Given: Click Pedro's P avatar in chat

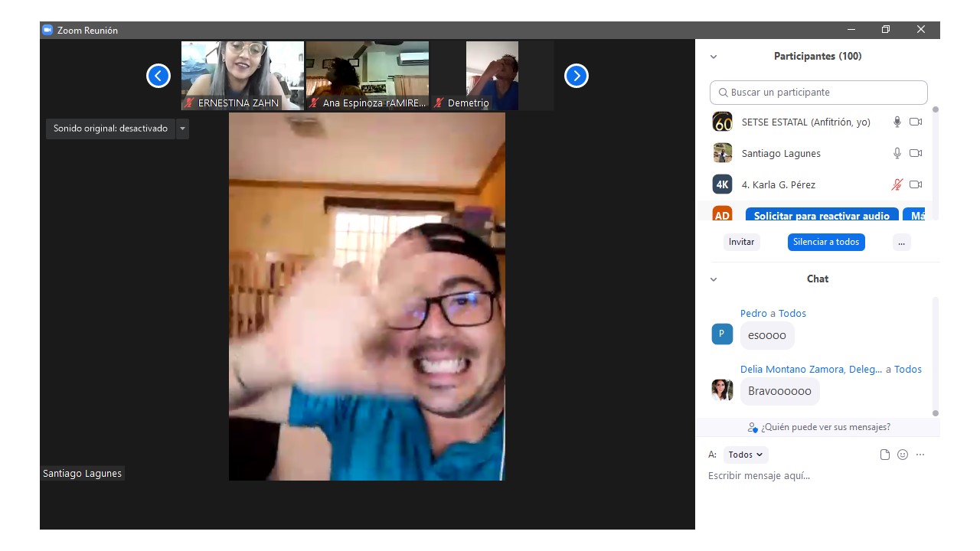Looking at the screenshot, I should click(x=722, y=334).
